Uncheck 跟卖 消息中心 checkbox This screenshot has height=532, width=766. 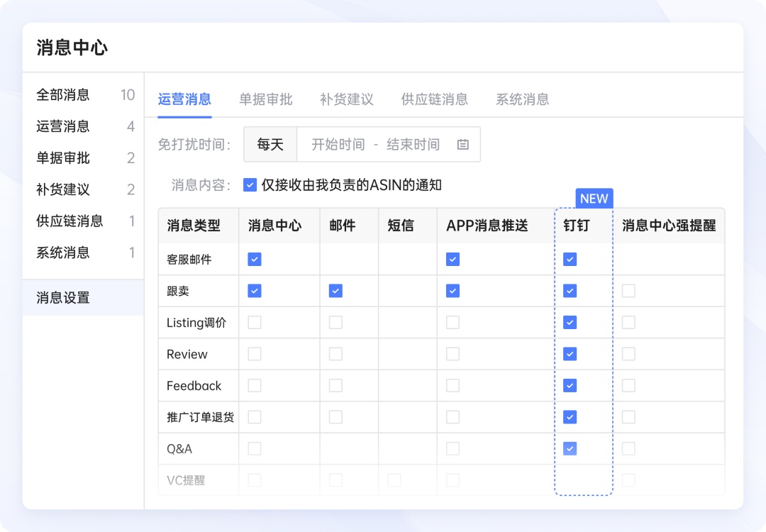click(255, 291)
